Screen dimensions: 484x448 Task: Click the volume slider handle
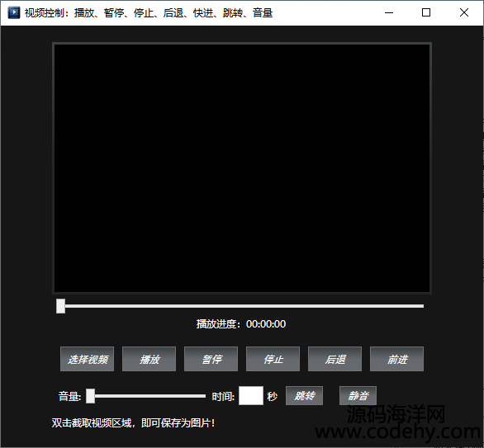pyautogui.click(x=91, y=396)
